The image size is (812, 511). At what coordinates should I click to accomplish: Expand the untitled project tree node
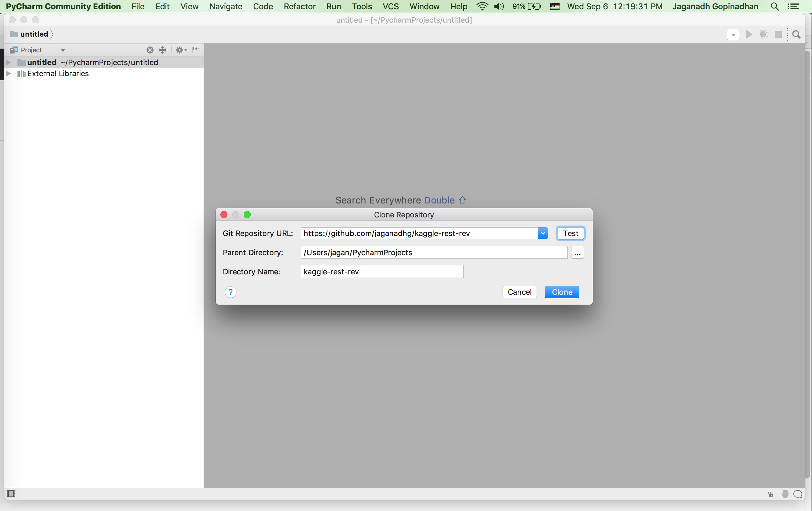(x=9, y=62)
